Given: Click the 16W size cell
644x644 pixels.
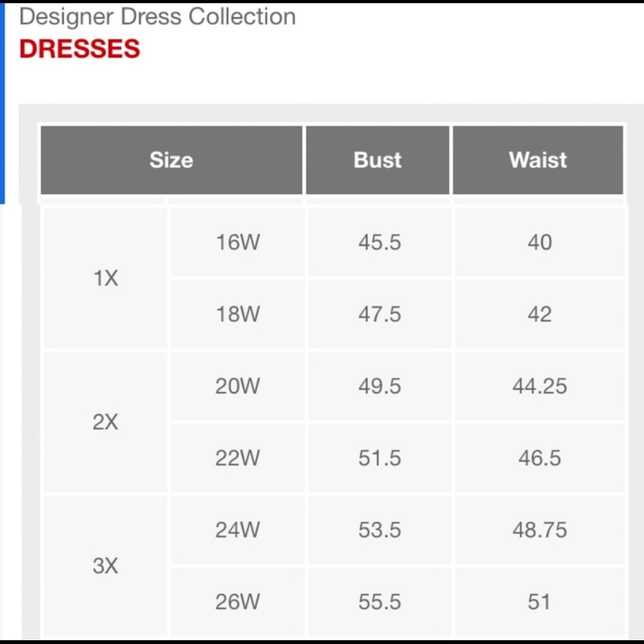Looking at the screenshot, I should [x=238, y=242].
